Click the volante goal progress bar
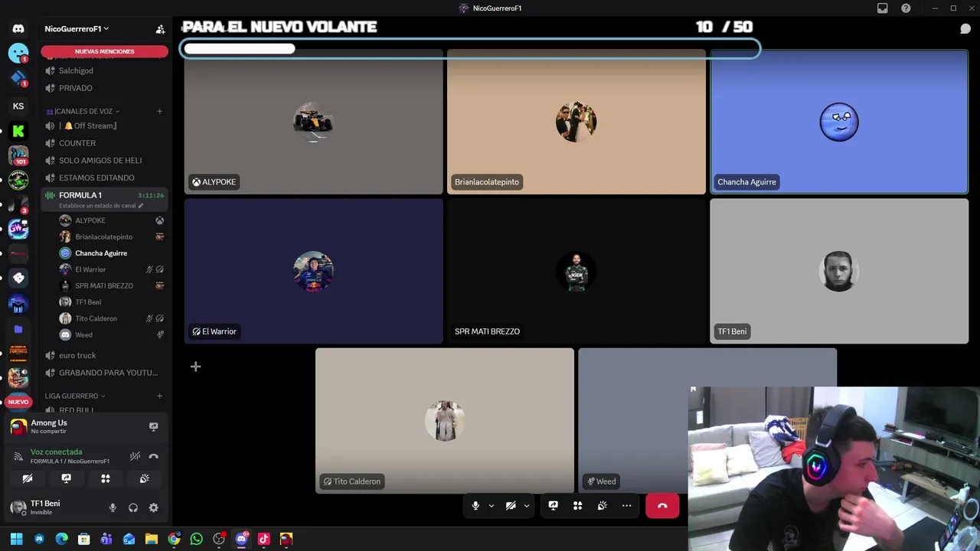Screen dimensions: 980x551 click(471, 49)
